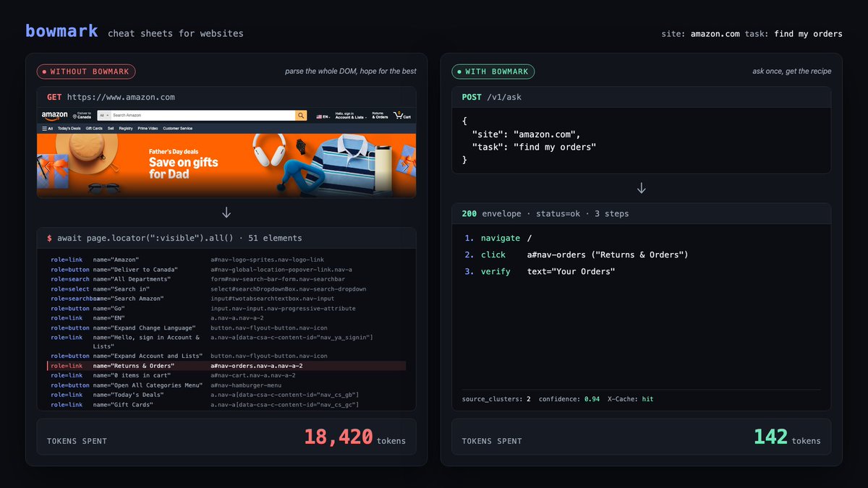Select Today's Deals in Amazon nav bar
Screen dimensions: 868x488
pos(69,128)
